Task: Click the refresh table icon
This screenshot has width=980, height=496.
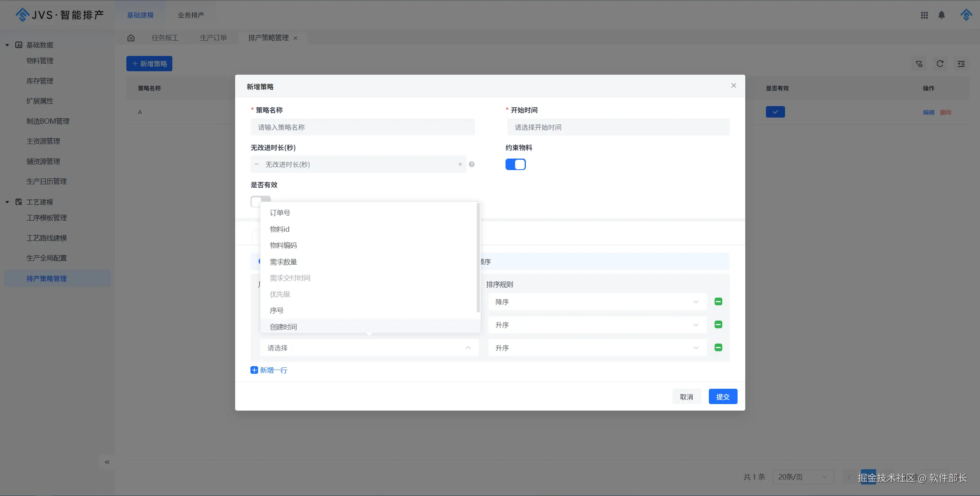Action: [940, 64]
